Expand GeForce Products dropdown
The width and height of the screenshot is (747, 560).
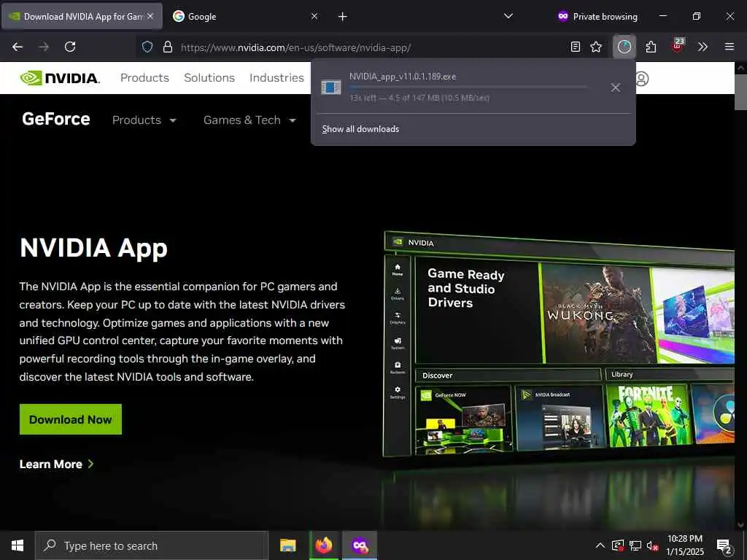pyautogui.click(x=144, y=120)
